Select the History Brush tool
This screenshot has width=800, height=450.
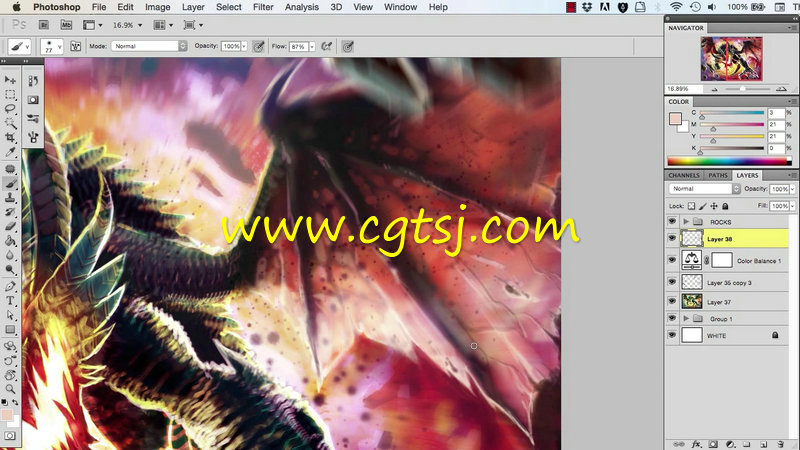[x=10, y=212]
